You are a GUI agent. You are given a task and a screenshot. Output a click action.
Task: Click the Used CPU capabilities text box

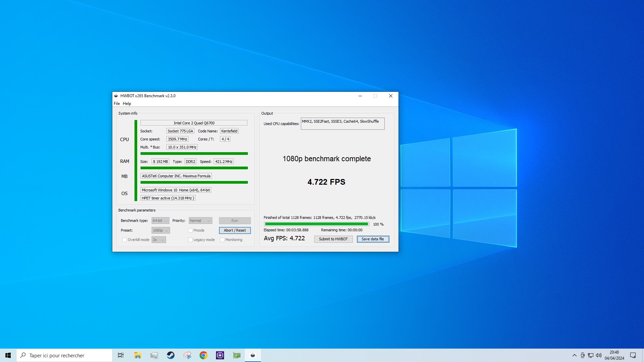(x=343, y=124)
